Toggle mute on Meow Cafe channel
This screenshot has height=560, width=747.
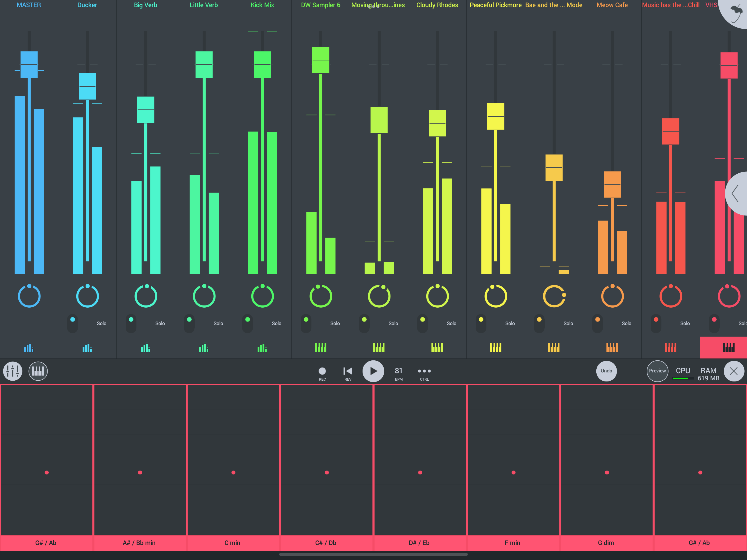(x=597, y=323)
